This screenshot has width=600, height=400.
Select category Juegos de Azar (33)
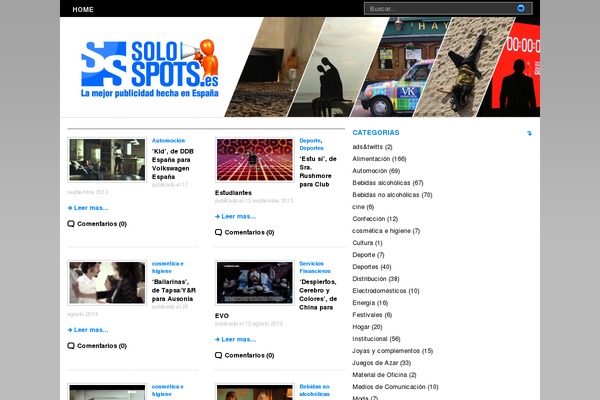[382, 362]
